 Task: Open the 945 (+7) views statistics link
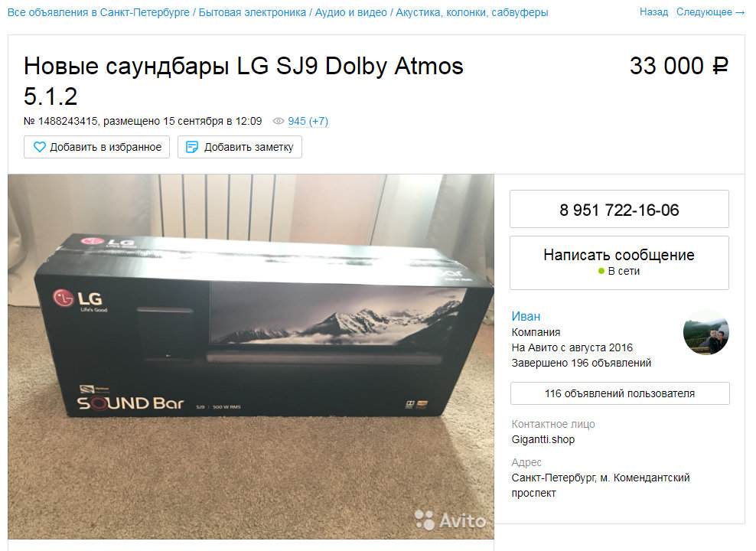[x=308, y=121]
